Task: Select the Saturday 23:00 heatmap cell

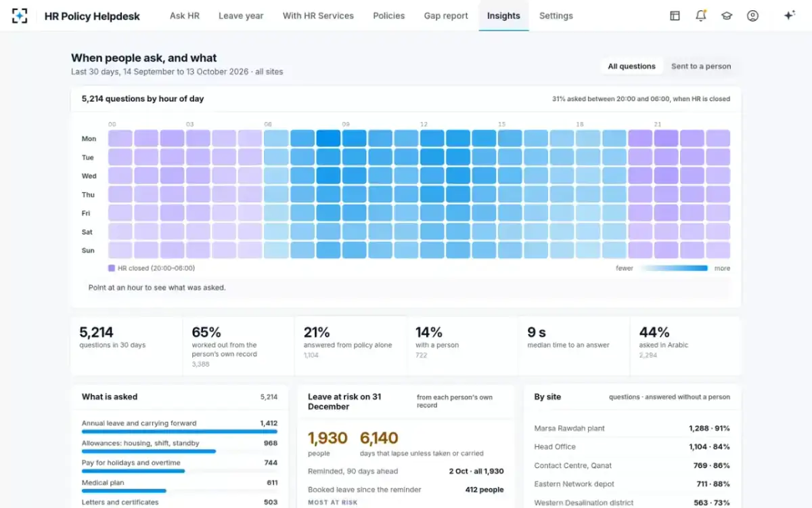Action: [x=718, y=232]
